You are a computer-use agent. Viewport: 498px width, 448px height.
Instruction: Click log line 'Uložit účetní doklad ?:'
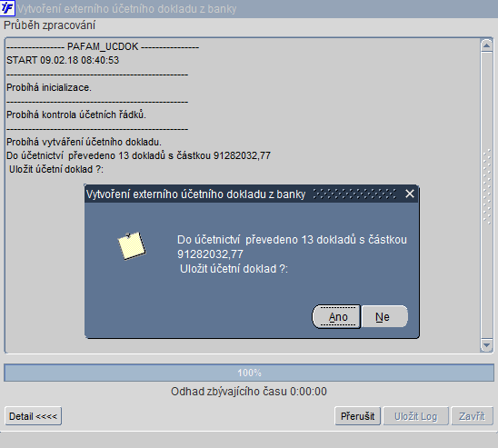(x=56, y=169)
